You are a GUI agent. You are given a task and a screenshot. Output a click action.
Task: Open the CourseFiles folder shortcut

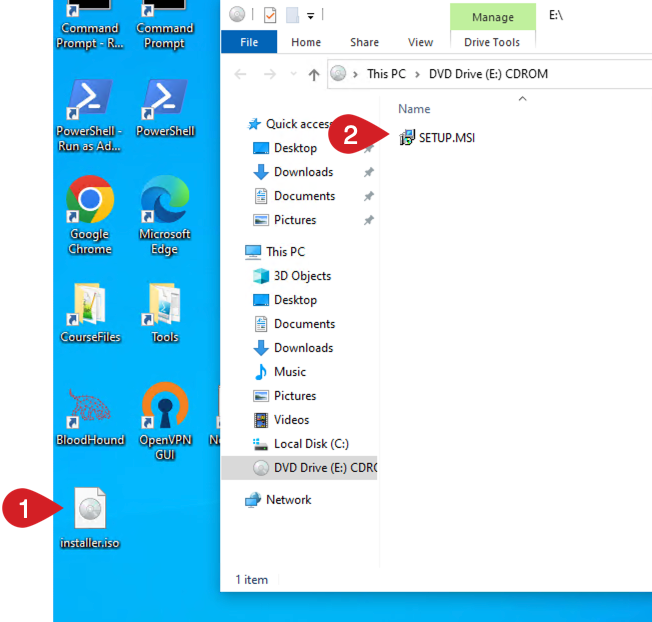click(x=90, y=305)
